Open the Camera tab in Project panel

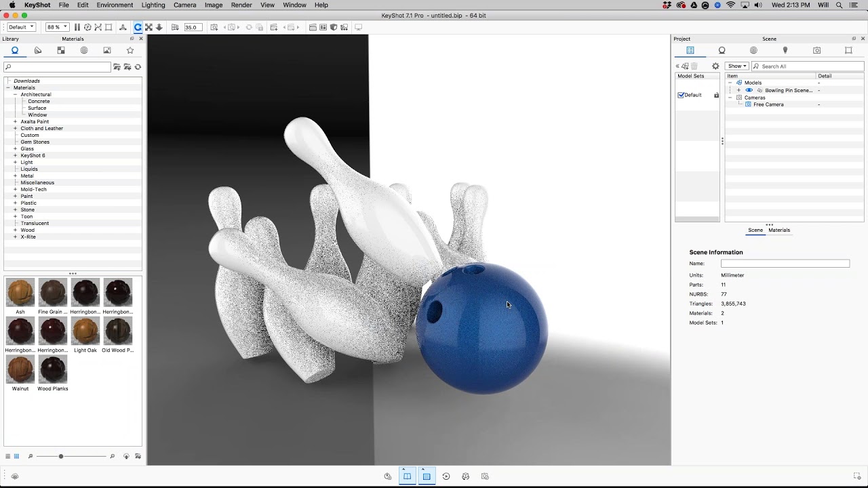tap(816, 50)
